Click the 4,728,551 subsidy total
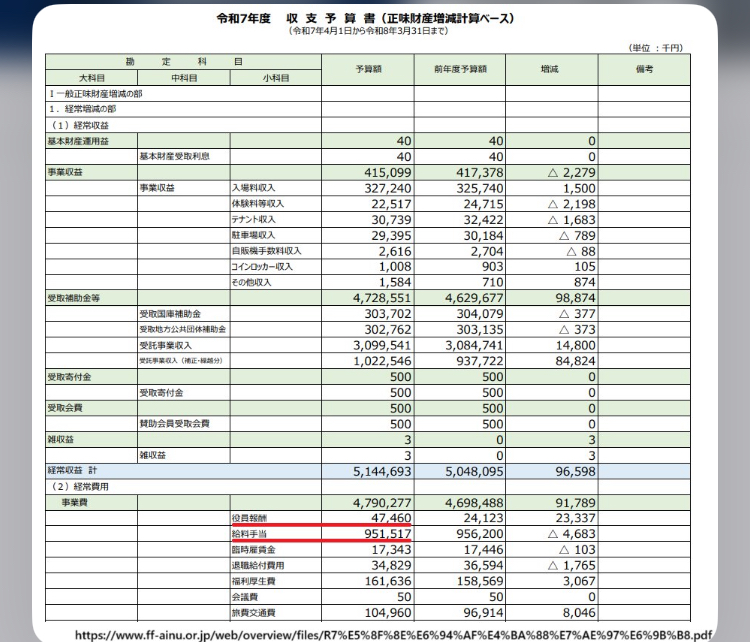 click(x=382, y=298)
